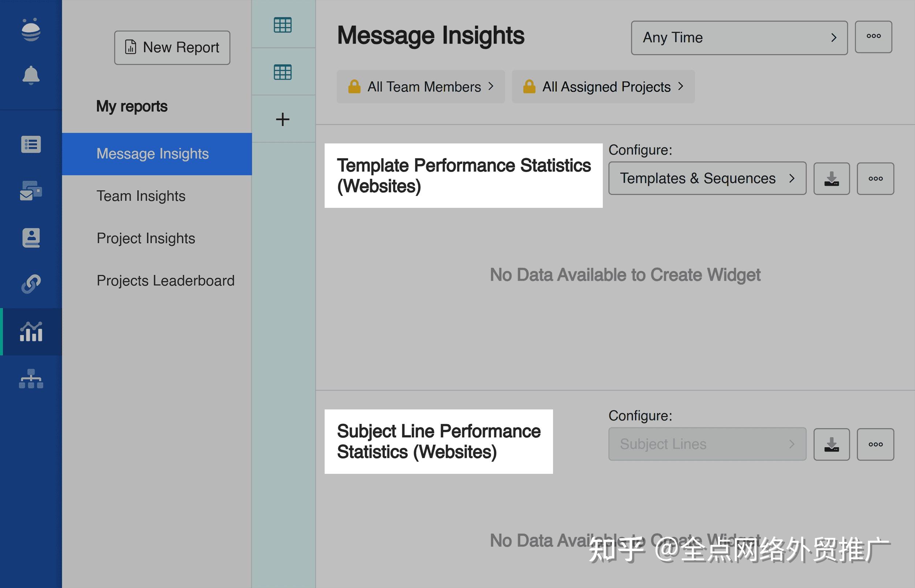Click the Subject Line Performance Statistics title
Screen dimensions: 915x588
point(438,441)
